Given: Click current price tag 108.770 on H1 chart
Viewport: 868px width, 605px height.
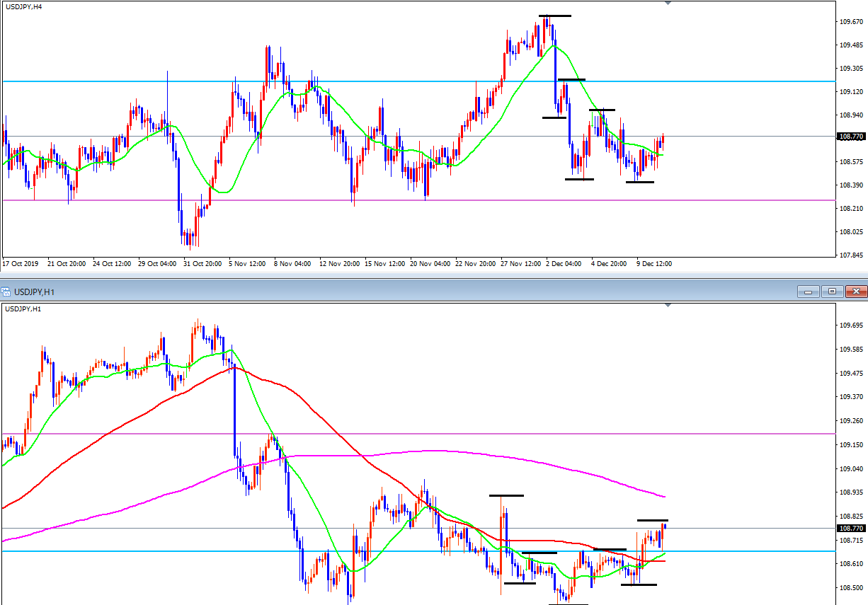Looking at the screenshot, I should (850, 529).
